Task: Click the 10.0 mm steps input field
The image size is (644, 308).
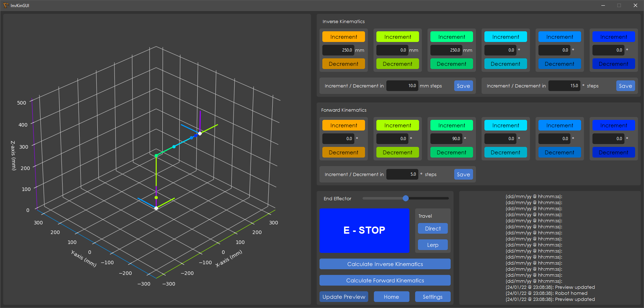Action: pos(402,86)
